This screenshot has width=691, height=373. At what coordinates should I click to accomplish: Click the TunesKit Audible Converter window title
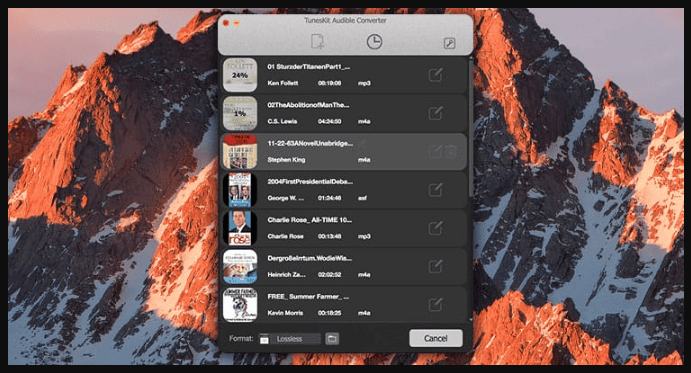[x=345, y=20]
